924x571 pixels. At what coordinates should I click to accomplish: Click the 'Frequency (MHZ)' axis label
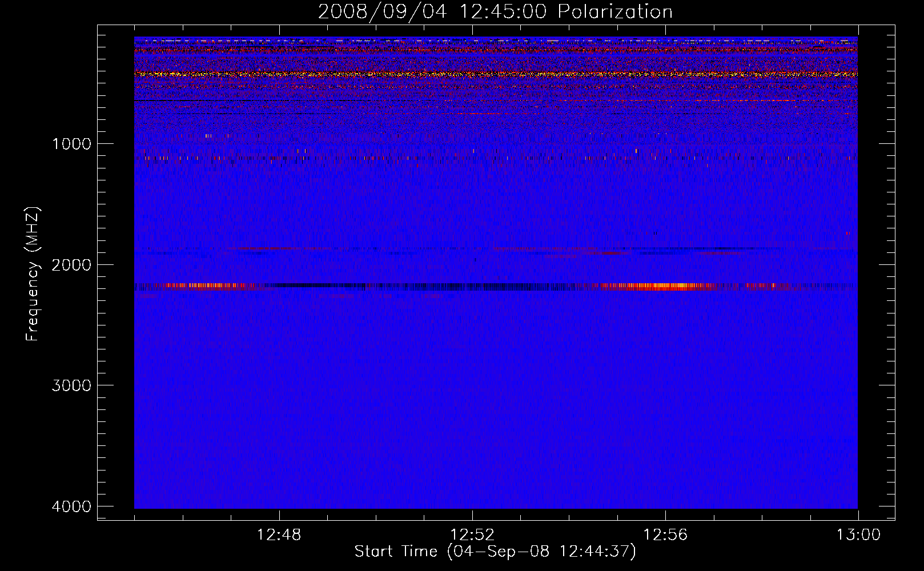pos(33,274)
